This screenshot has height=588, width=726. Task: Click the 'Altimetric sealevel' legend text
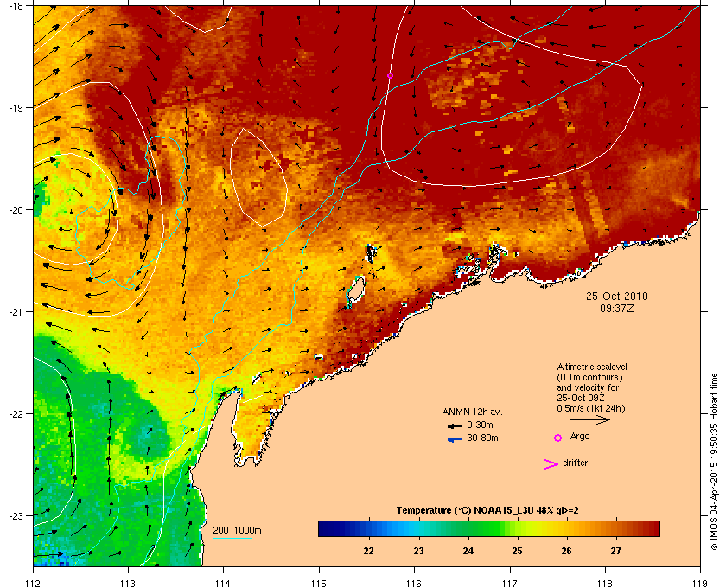click(x=592, y=367)
